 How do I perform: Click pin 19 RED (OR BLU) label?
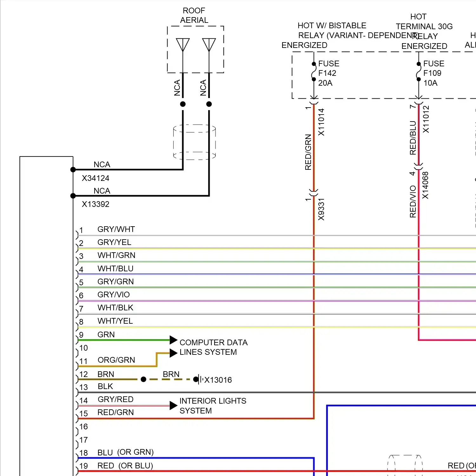(125, 466)
